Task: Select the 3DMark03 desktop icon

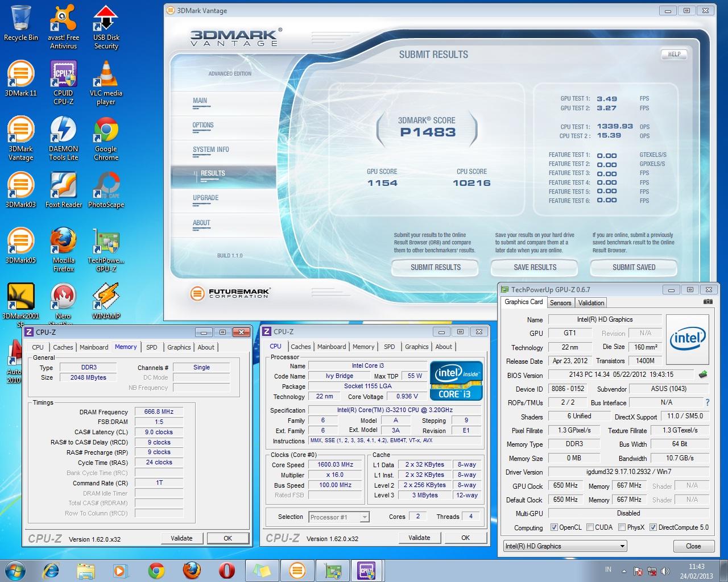Action: pos(21,190)
